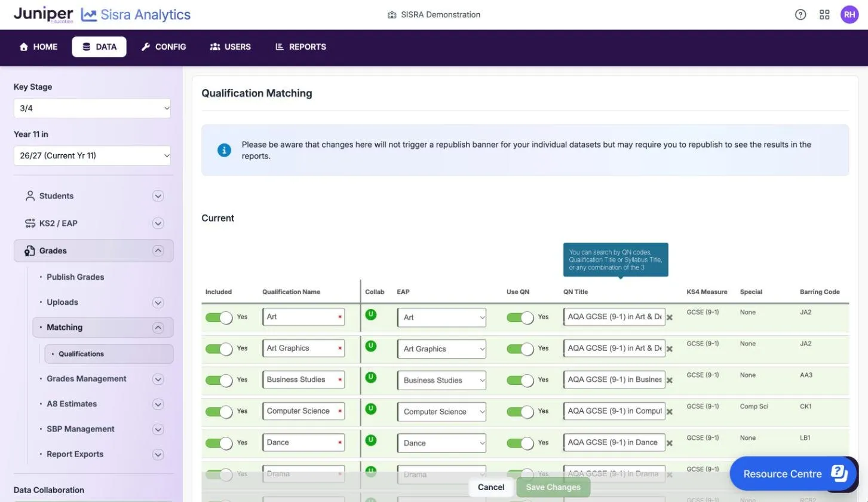Click the QN Title field for Computer Science
Screen dimensions: 868x502
click(x=614, y=411)
